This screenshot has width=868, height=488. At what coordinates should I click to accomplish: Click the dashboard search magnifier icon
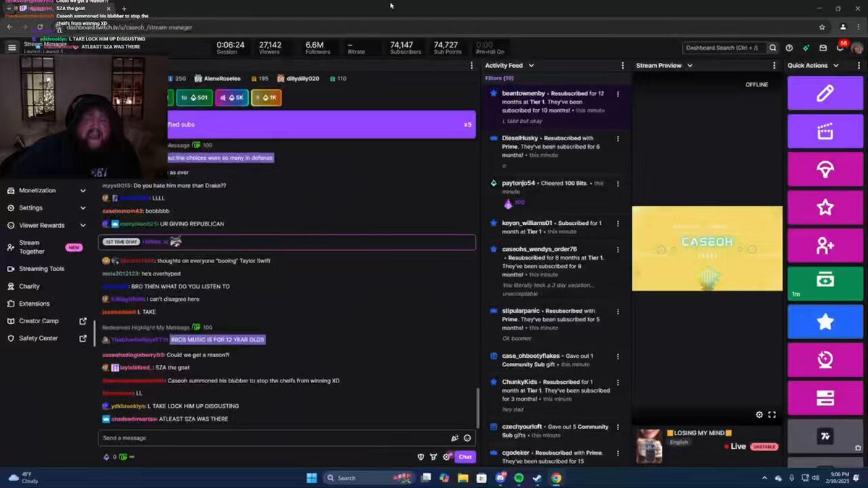pyautogui.click(x=773, y=48)
